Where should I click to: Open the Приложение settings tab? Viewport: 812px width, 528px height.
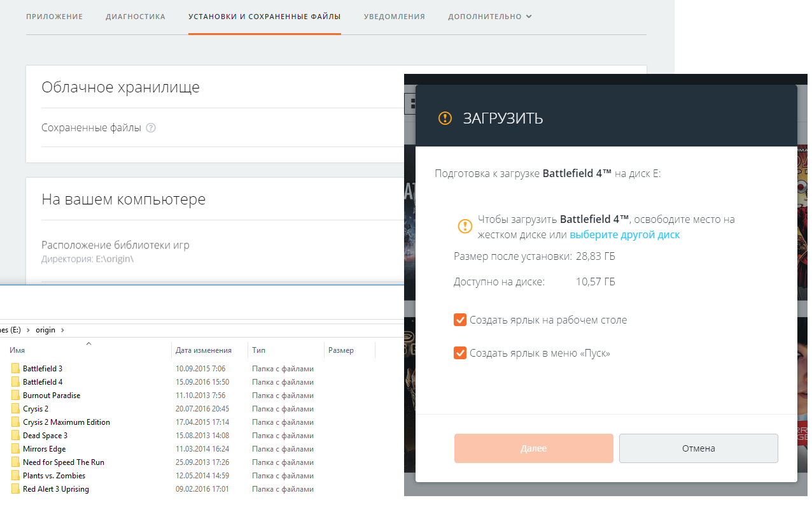[54, 17]
